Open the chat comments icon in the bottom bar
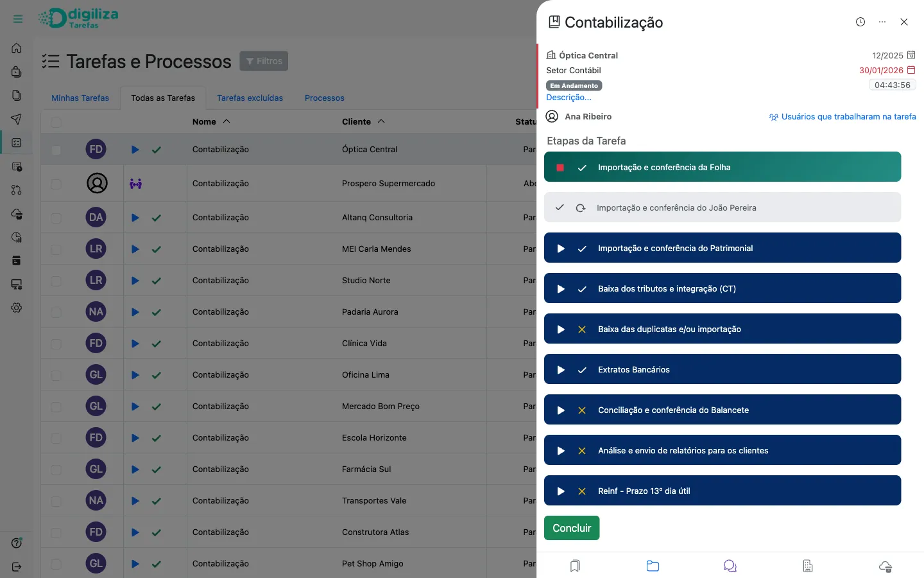Image resolution: width=924 pixels, height=578 pixels. coord(730,566)
